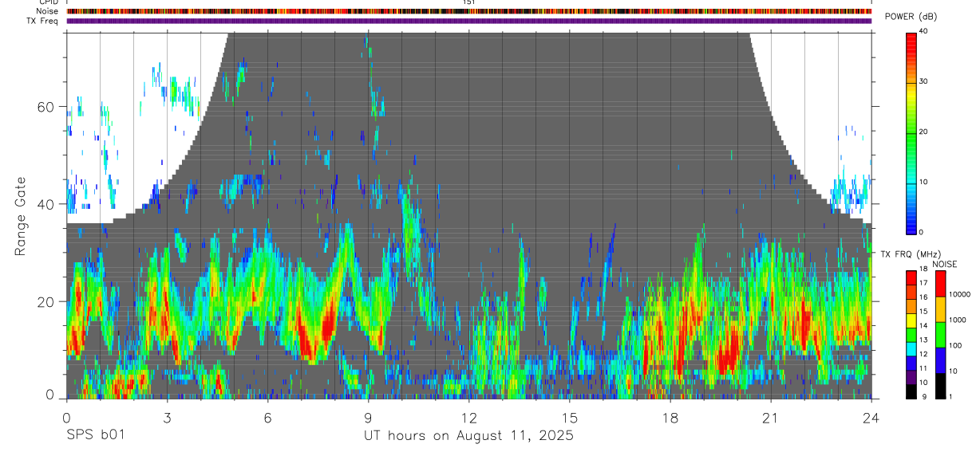Click the POWER (dB) color bar
Viewport: 980px width, 452px height.
coord(911,132)
